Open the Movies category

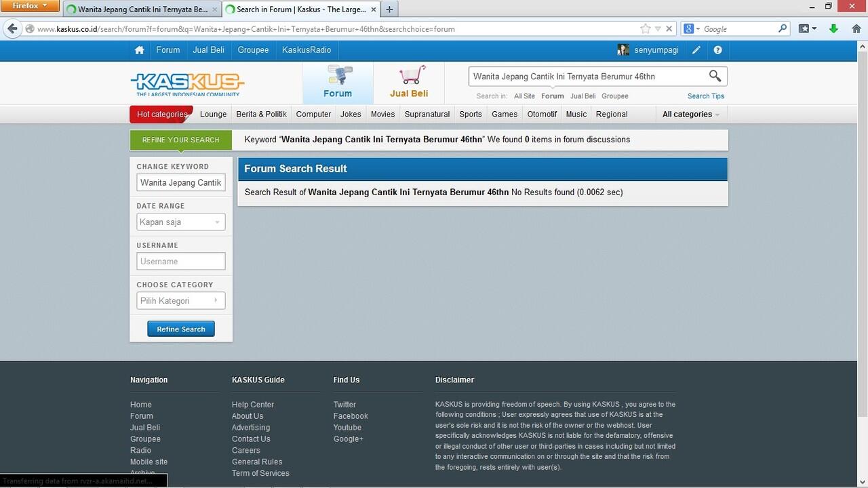tap(382, 114)
